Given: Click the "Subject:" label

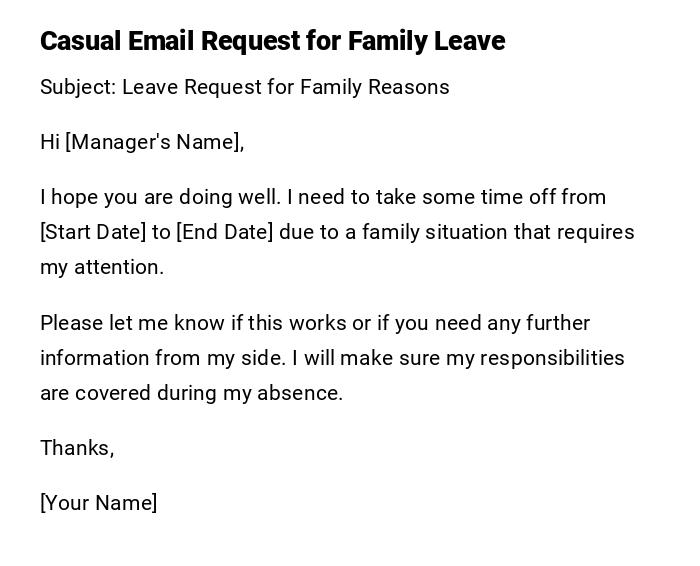Looking at the screenshot, I should 78,87.
